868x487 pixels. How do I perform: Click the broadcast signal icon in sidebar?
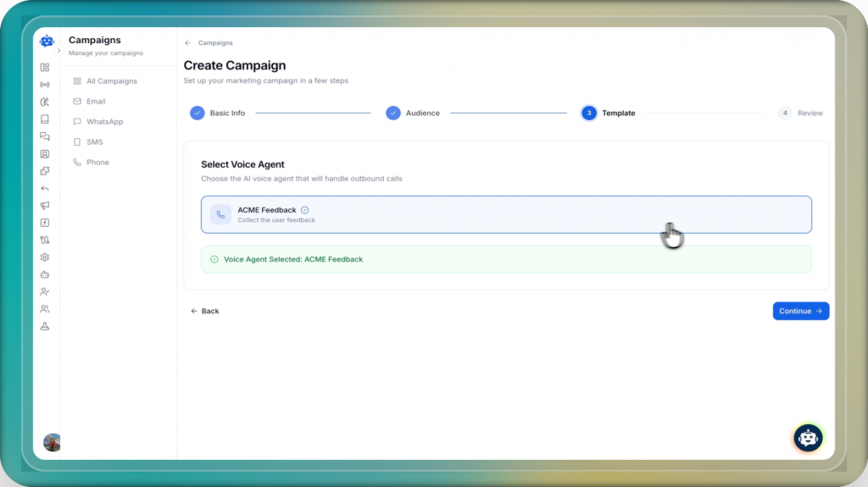tap(45, 85)
